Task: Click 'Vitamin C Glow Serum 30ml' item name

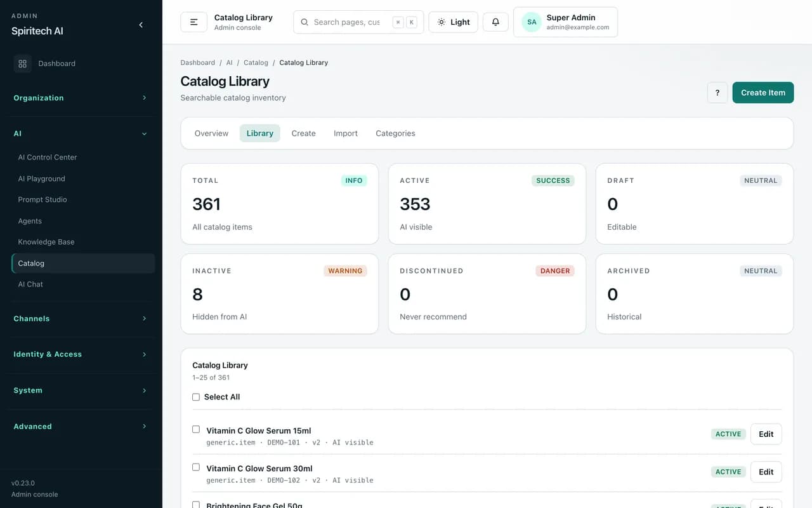Action: tap(259, 469)
